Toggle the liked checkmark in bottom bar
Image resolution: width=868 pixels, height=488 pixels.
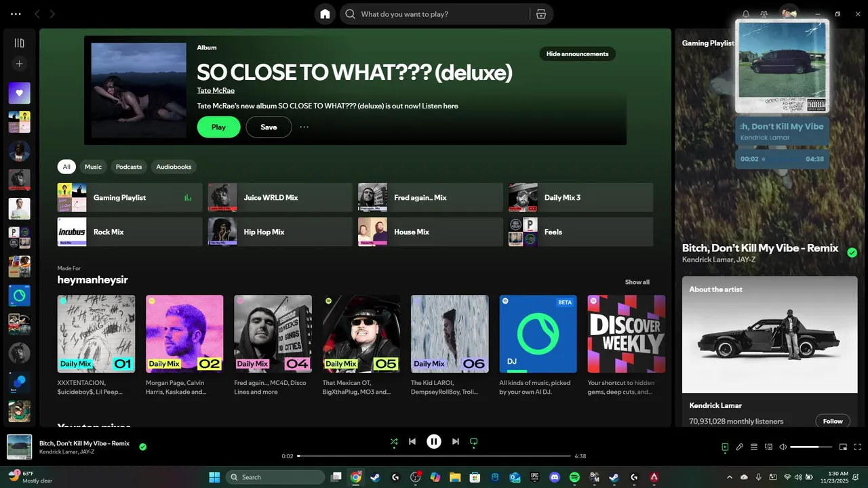(142, 447)
